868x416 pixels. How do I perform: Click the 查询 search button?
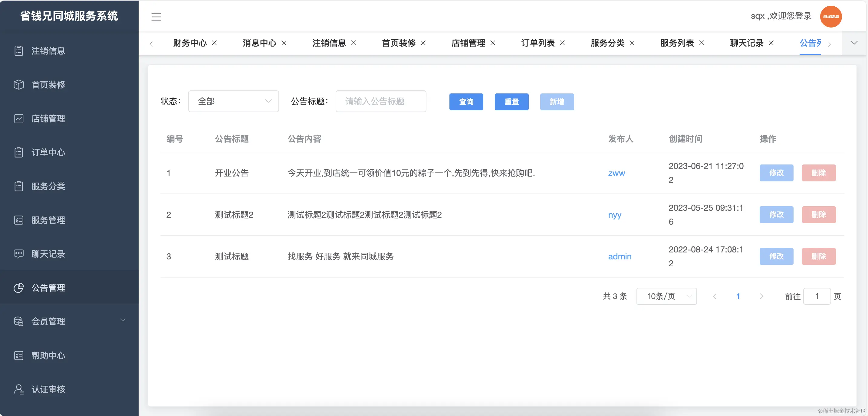466,102
